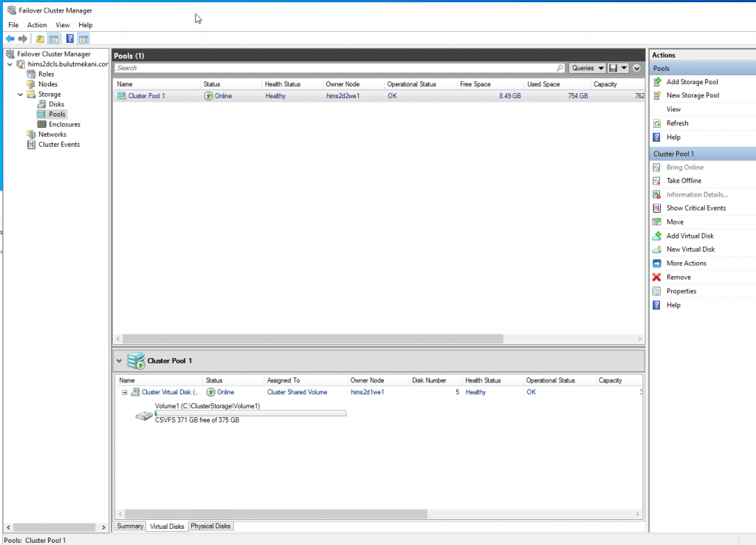
Task: Click the Forward arrow toolbar icon
Action: (x=23, y=38)
